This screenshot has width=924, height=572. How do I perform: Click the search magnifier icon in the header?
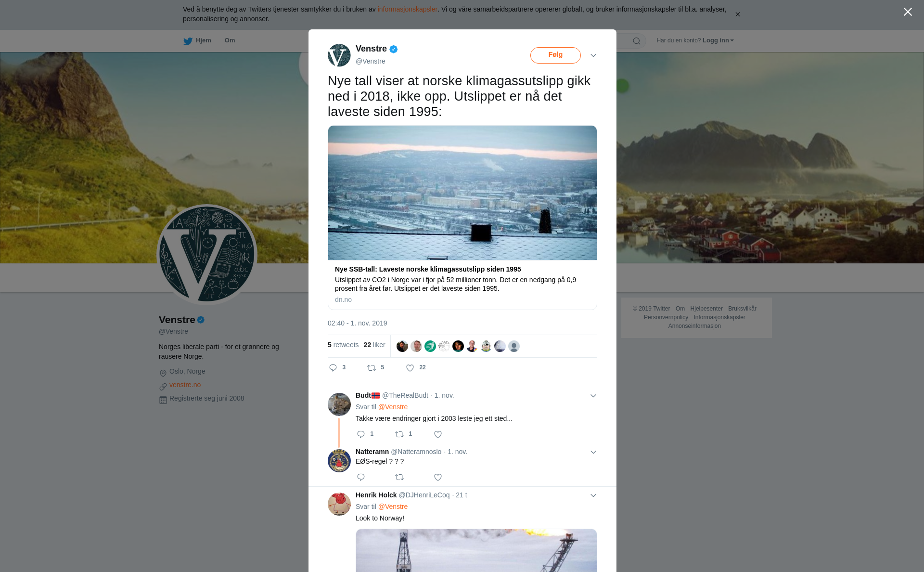click(637, 41)
